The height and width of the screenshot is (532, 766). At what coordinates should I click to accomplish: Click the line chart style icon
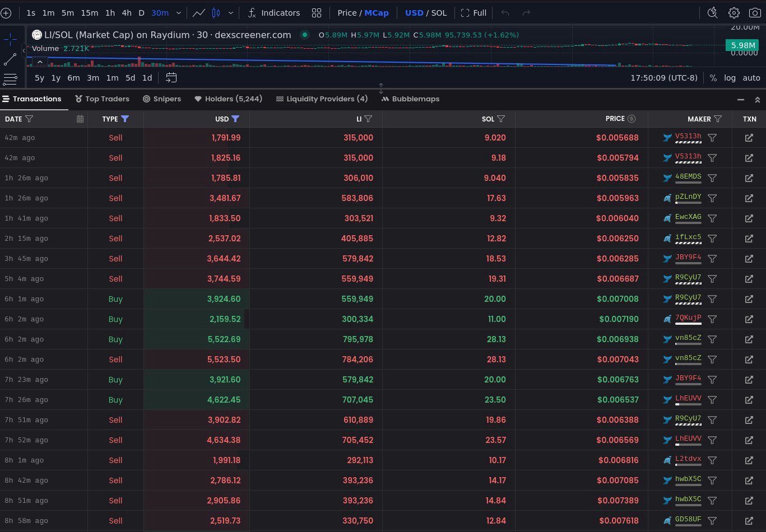tap(198, 13)
